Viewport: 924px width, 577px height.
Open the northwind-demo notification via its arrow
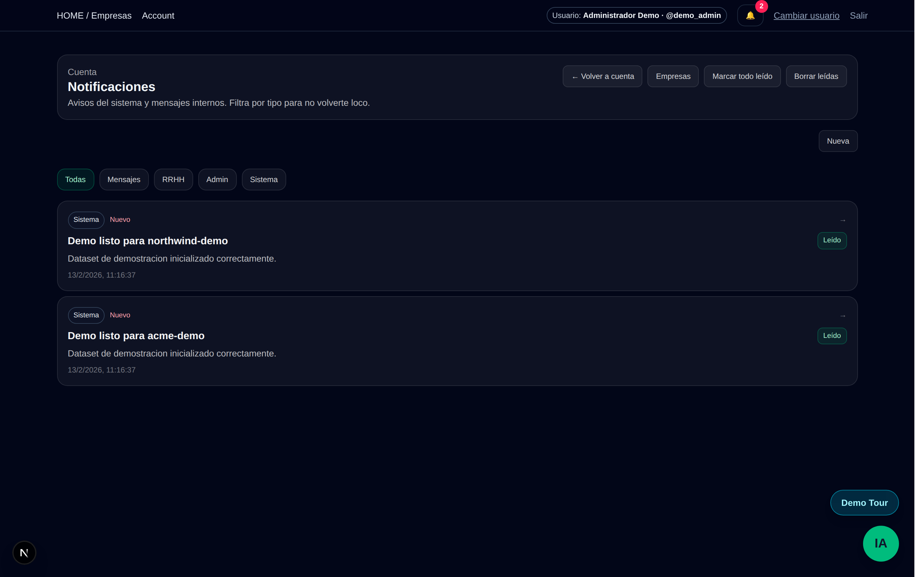click(x=843, y=220)
